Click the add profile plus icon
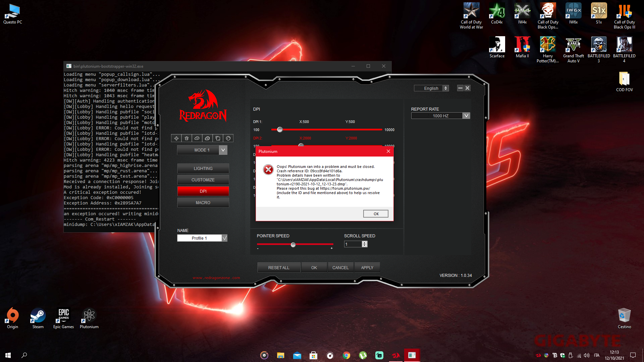The image size is (644, 362). [x=176, y=138]
